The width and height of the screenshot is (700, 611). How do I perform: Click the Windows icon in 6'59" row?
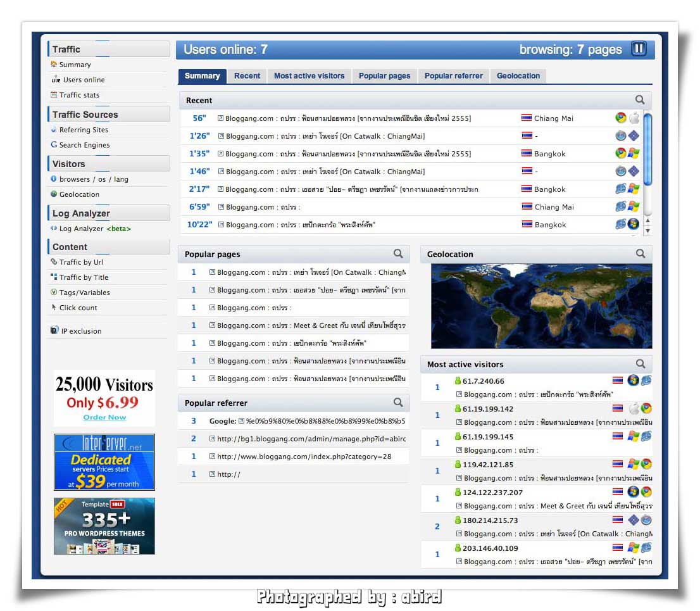coord(634,206)
